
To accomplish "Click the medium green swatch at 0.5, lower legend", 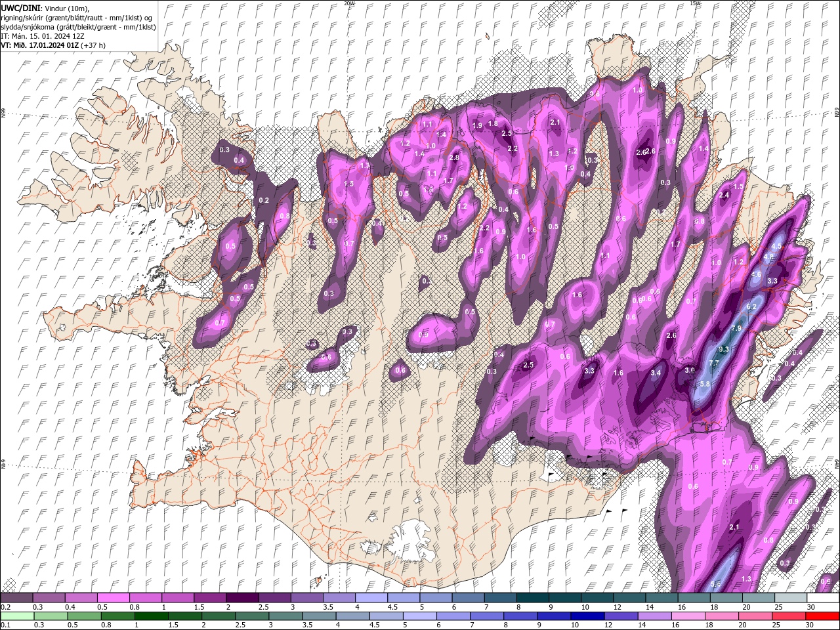I will pos(84,616).
